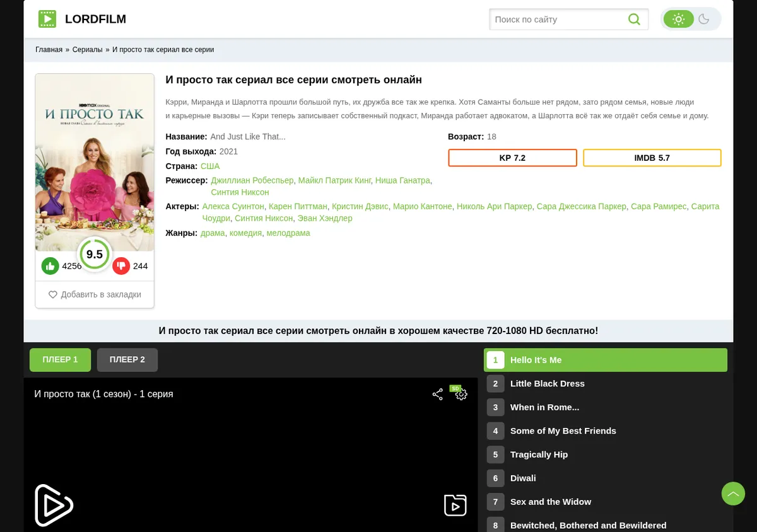This screenshot has height=532, width=757.
Task: Switch to light theme sun icon
Action: click(679, 19)
